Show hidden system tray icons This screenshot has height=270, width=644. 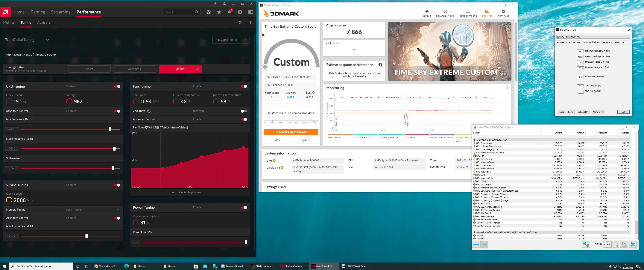point(606,266)
